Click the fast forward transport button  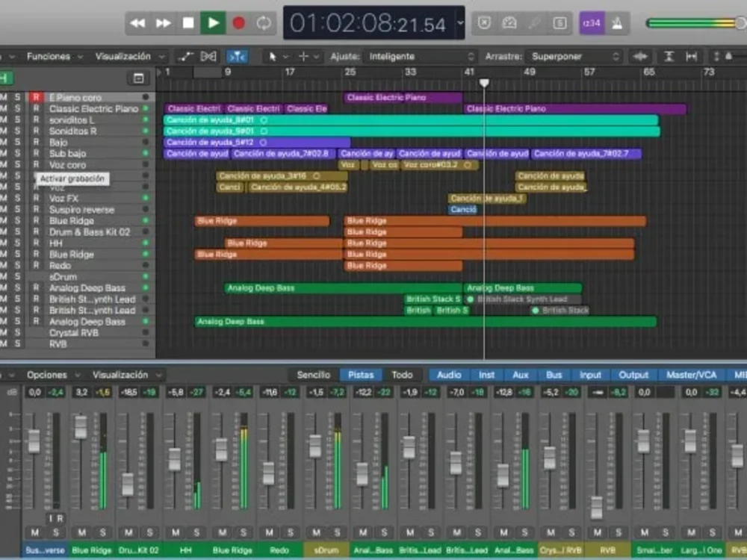tap(163, 23)
